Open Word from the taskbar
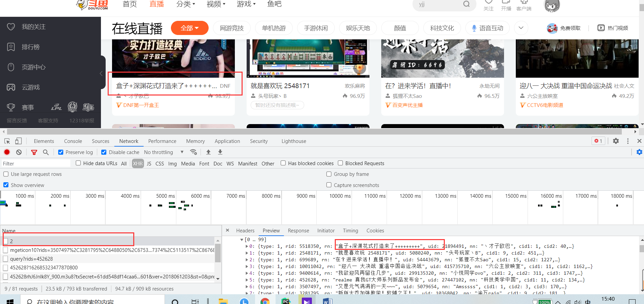This screenshot has height=304, width=644. tap(327, 301)
